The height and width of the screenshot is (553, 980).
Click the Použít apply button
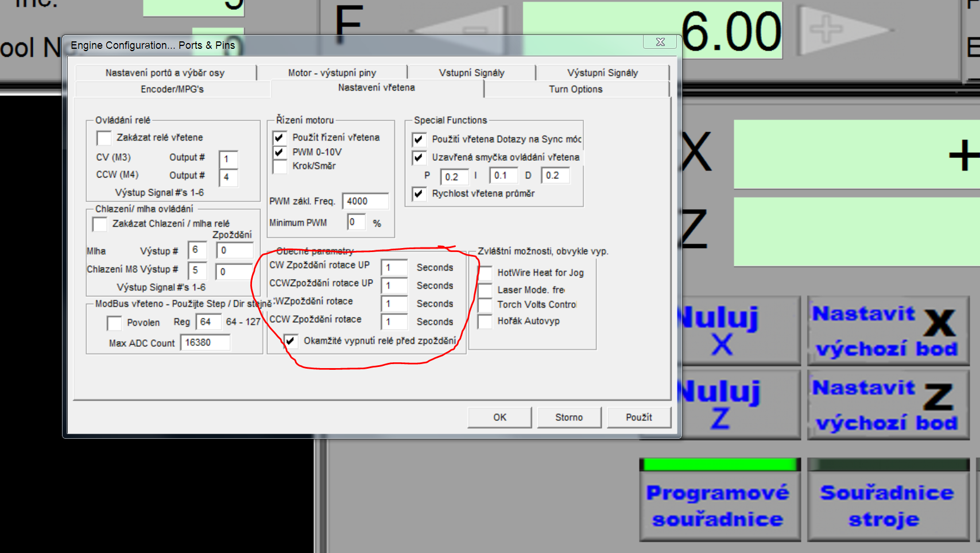tap(638, 417)
